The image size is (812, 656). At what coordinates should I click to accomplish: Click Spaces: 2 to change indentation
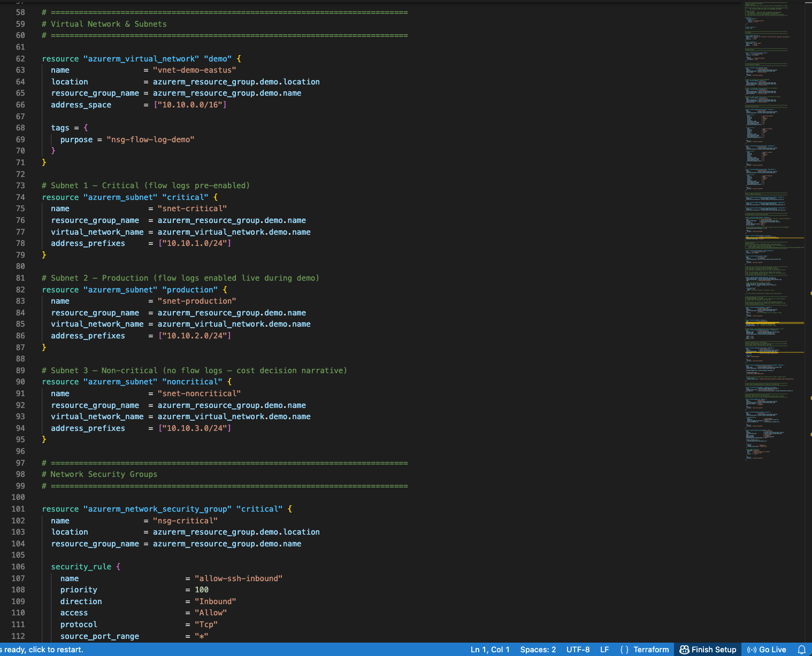(x=538, y=649)
